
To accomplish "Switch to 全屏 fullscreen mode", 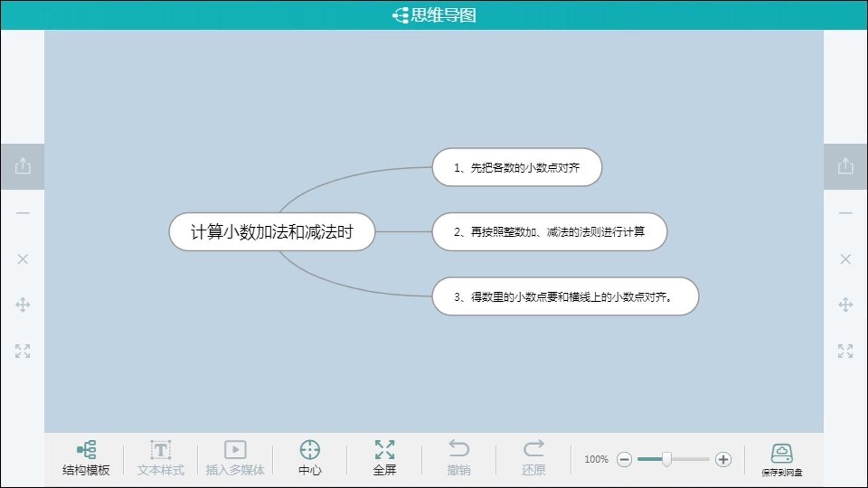I will point(385,450).
